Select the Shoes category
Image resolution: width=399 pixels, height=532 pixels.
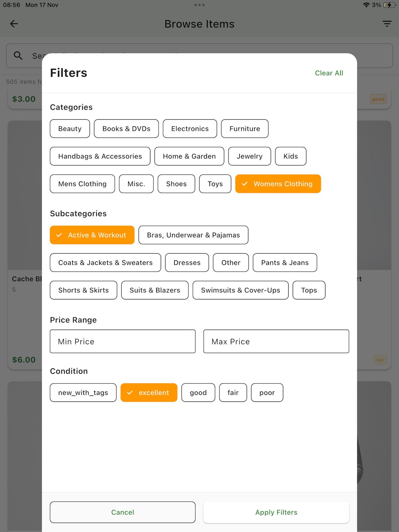point(176,184)
